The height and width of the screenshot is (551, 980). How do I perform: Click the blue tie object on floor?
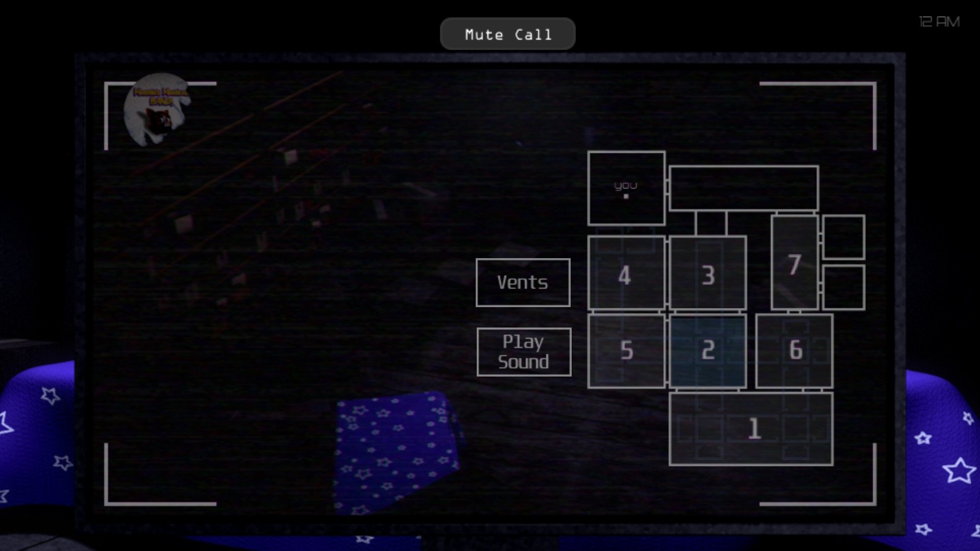tap(393, 451)
